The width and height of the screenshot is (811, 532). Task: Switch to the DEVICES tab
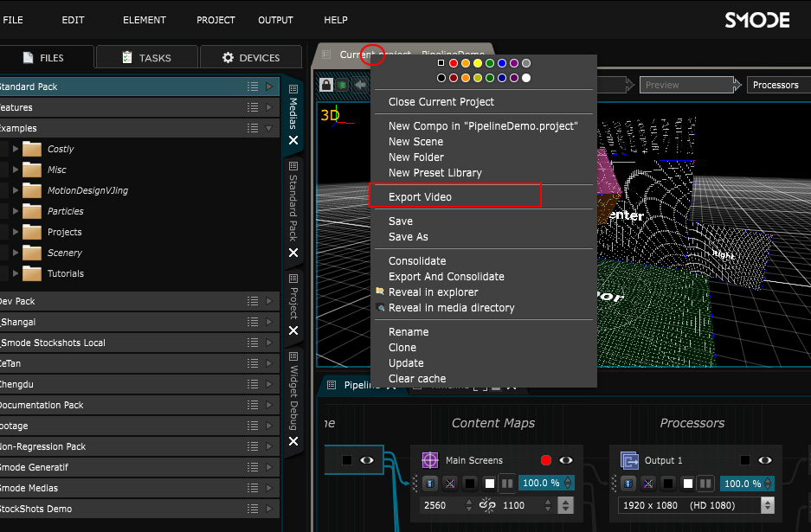click(x=251, y=57)
